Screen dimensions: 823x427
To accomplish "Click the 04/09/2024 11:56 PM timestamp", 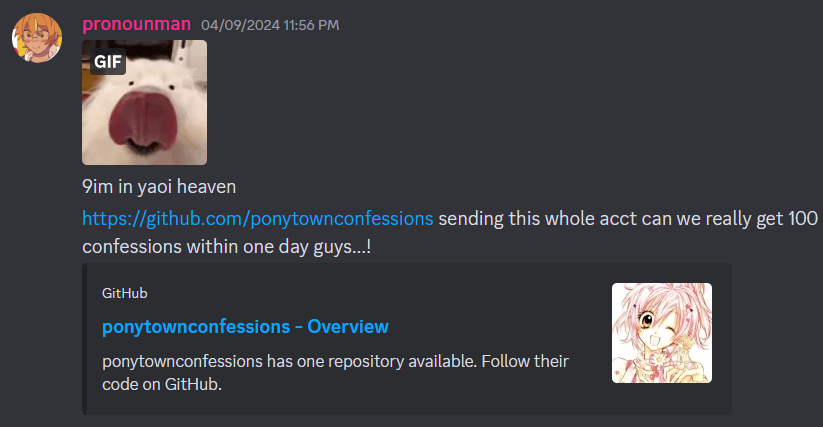I will click(x=270, y=25).
